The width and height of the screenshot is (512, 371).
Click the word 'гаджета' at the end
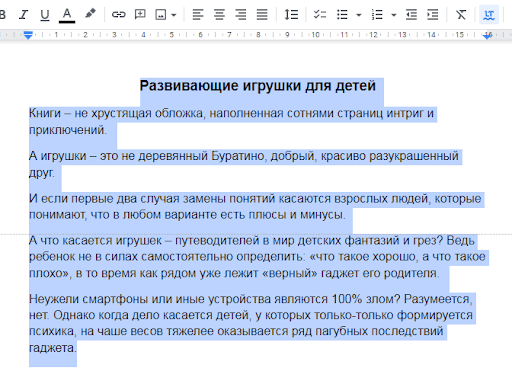(x=53, y=348)
